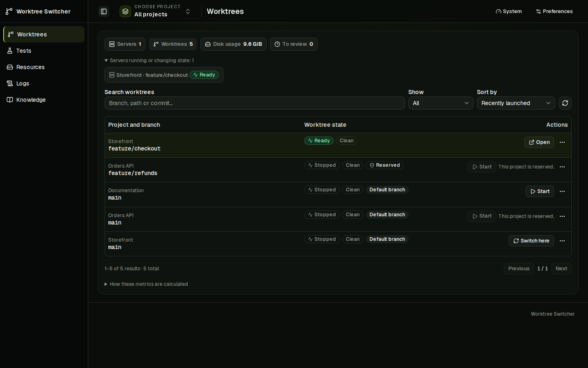The height and width of the screenshot is (368, 588).
Task: Open the Sort by dropdown
Action: click(516, 103)
